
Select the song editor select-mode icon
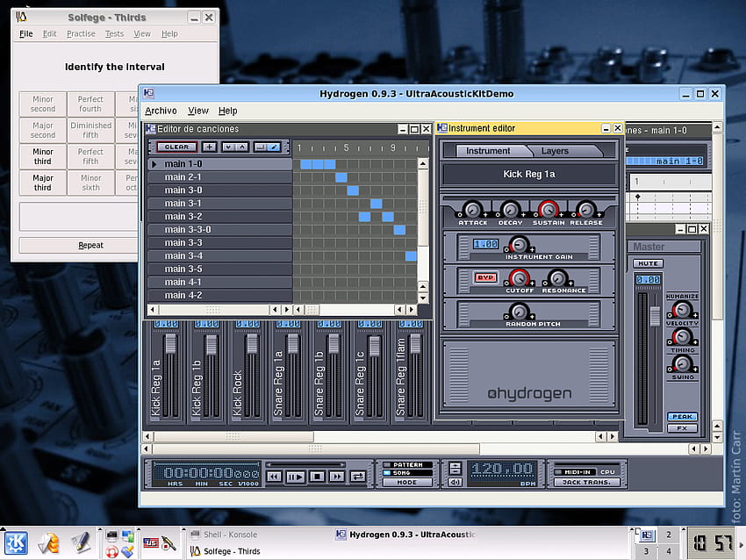point(261,147)
